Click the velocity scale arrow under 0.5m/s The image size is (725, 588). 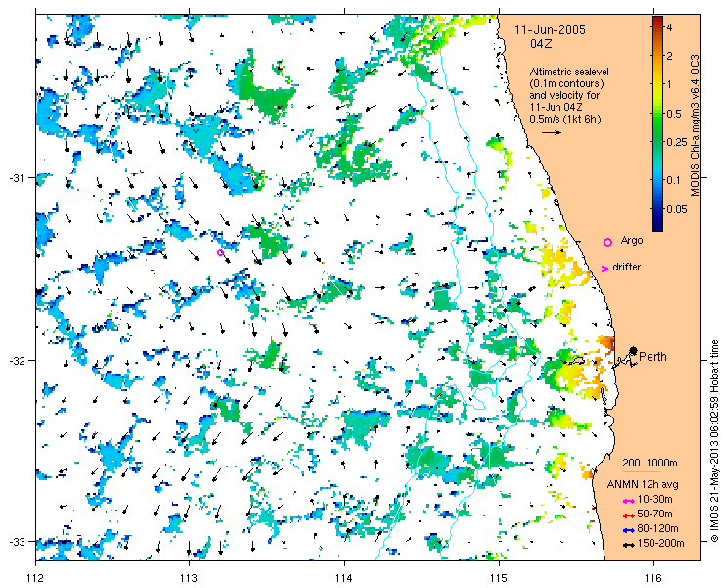[552, 132]
